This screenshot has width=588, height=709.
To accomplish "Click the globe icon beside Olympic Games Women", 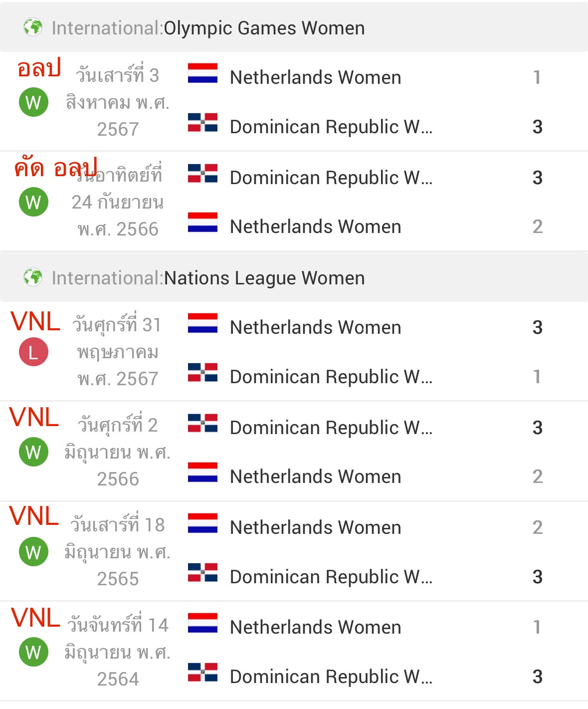I will click(33, 27).
